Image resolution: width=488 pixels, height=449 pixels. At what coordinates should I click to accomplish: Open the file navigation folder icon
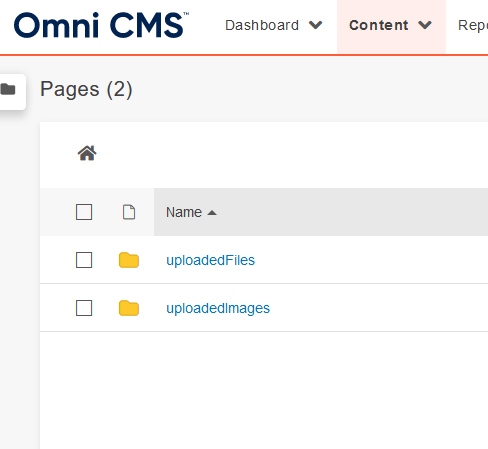[x=8, y=89]
